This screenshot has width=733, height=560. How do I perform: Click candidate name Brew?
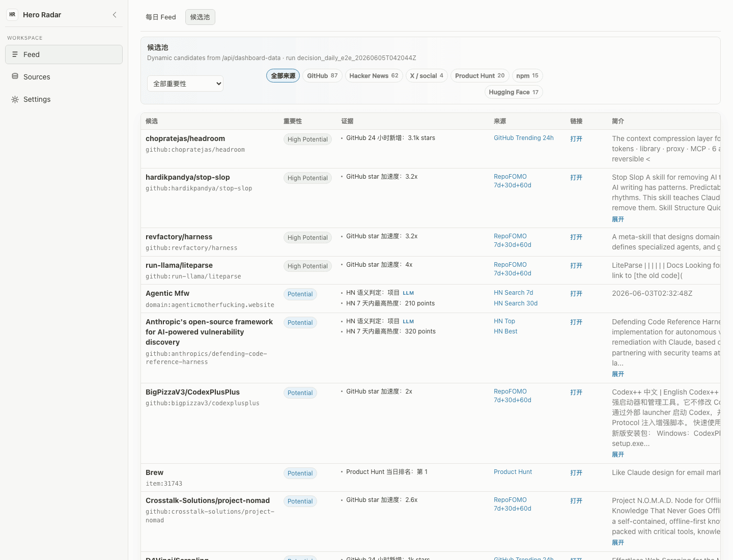tap(155, 472)
